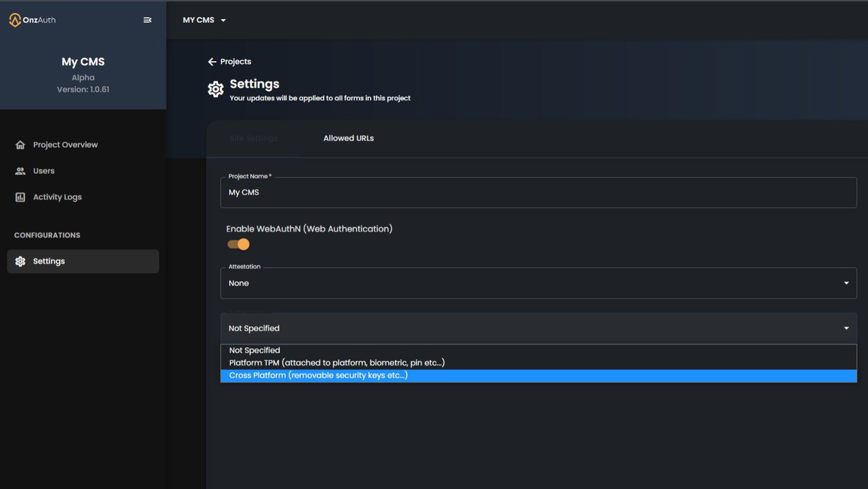Screen dimensions: 868x489
Task: Click the Project Overview home icon
Action: pyautogui.click(x=20, y=145)
